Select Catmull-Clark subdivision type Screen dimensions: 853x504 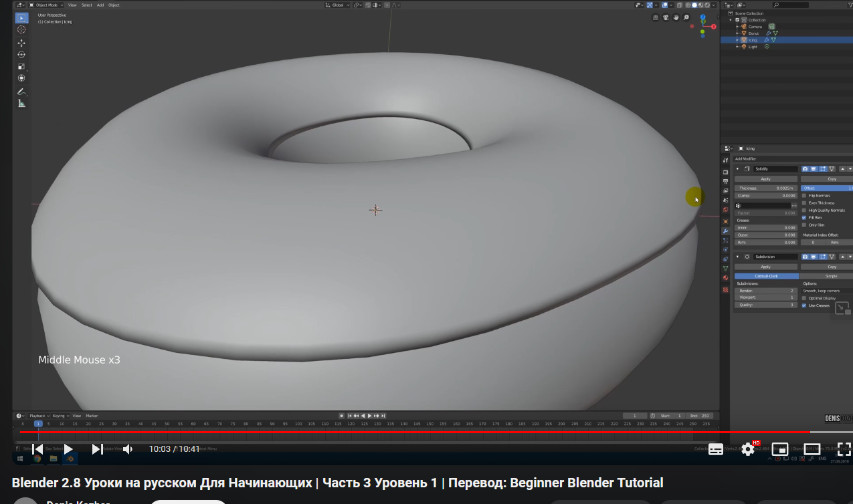(766, 276)
